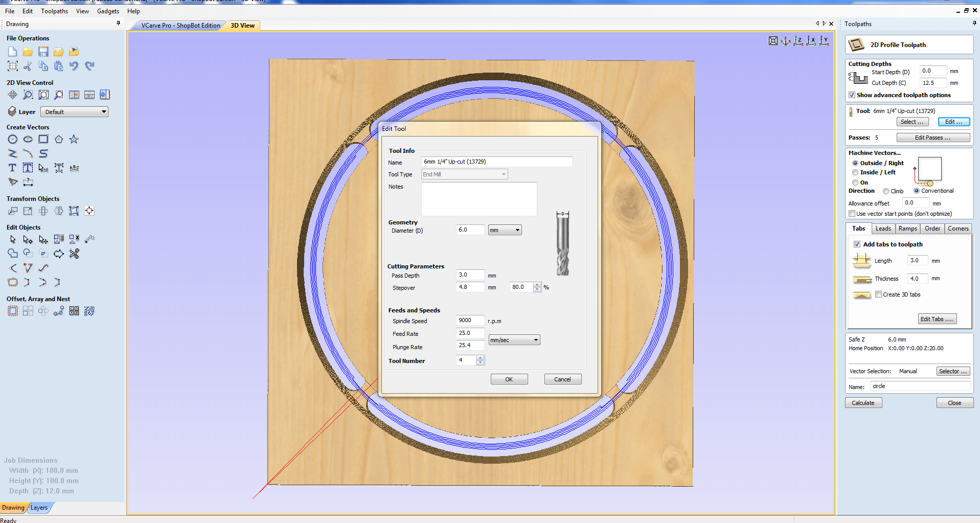Select the Paste clipboard icon
The image size is (980, 523).
(x=59, y=66)
